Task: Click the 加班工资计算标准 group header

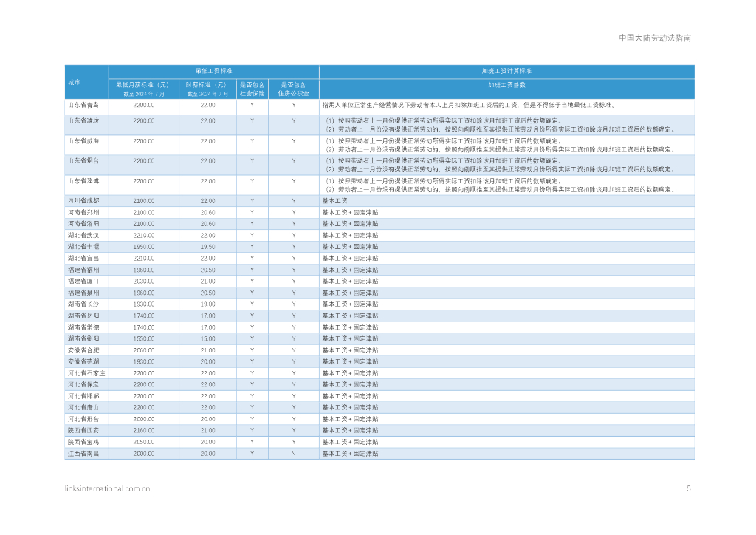Action: pos(506,71)
